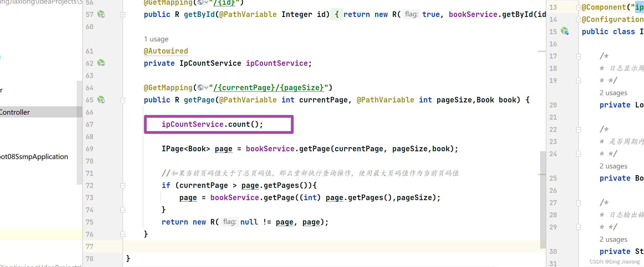Click the getPage method name on line 65
The height and width of the screenshot is (267, 644).
(x=199, y=100)
